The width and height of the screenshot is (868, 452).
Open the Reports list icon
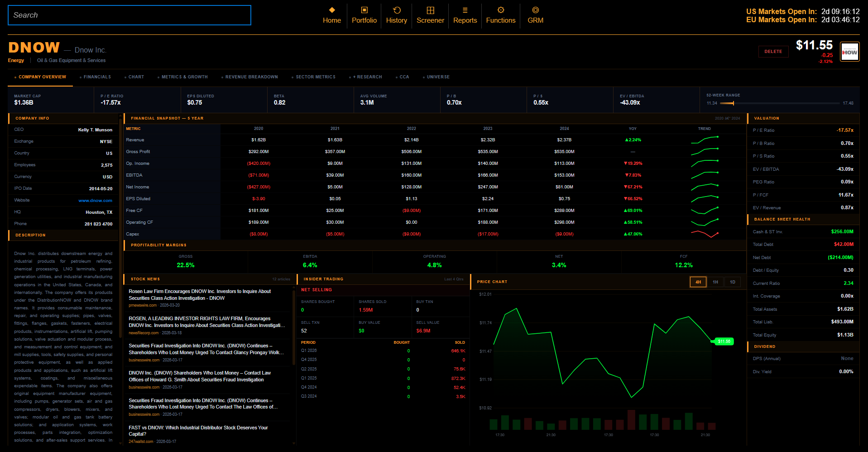(465, 10)
